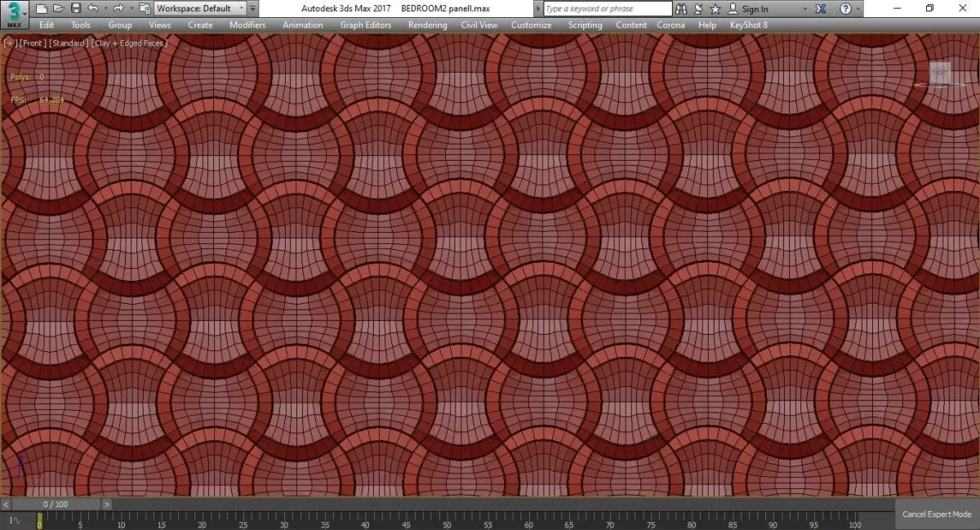Open the Quick Access Toolbar customize arrow
Image resolution: width=980 pixels, height=530 pixels.
click(x=252, y=8)
